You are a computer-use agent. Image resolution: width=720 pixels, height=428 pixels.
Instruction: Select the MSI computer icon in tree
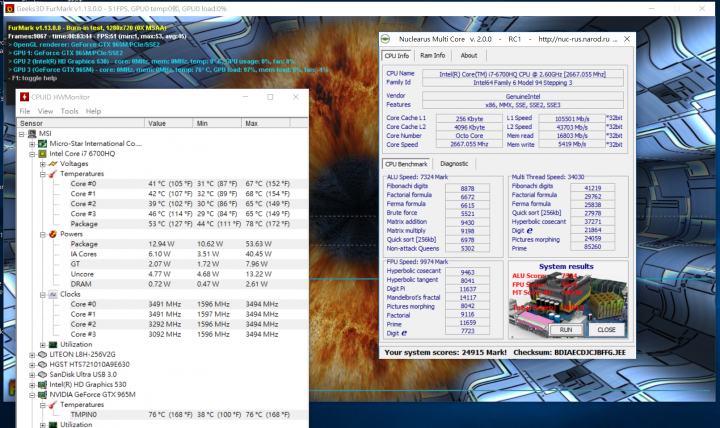32,134
